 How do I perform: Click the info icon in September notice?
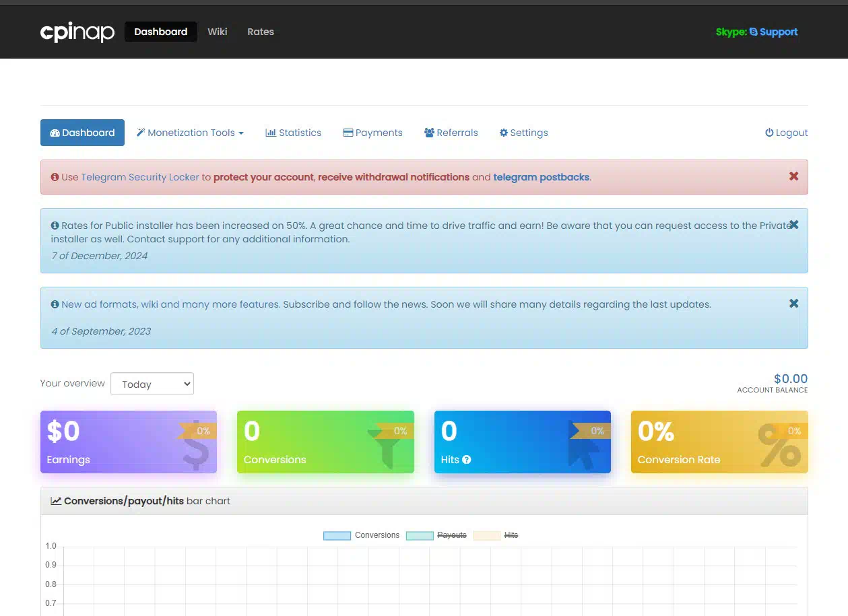point(55,304)
